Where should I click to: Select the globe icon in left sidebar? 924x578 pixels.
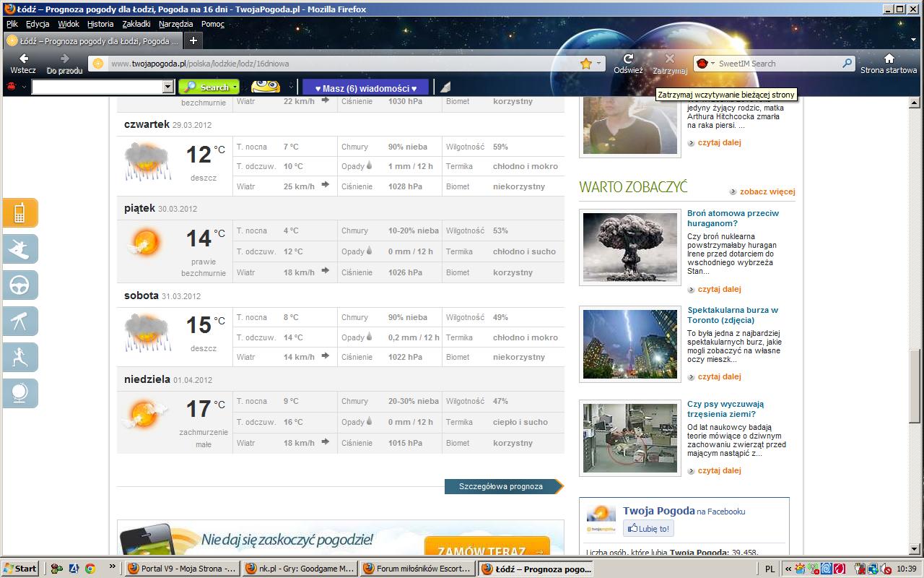(x=19, y=394)
